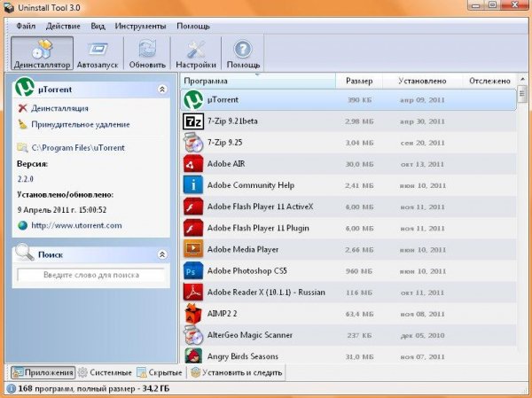This screenshot has width=532, height=398.
Task: Sort by the Отслежено column header
Action: [489, 81]
